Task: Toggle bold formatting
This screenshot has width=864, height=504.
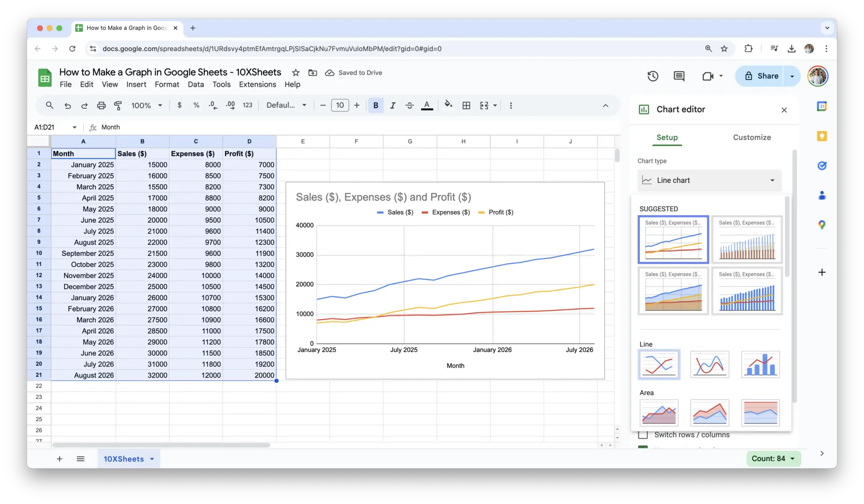Action: (375, 105)
